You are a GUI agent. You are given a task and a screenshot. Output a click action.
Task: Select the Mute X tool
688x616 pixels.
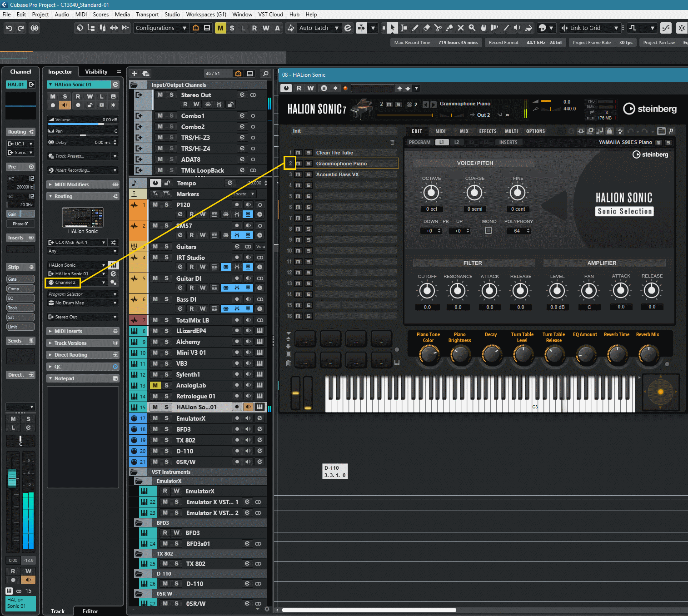click(461, 28)
